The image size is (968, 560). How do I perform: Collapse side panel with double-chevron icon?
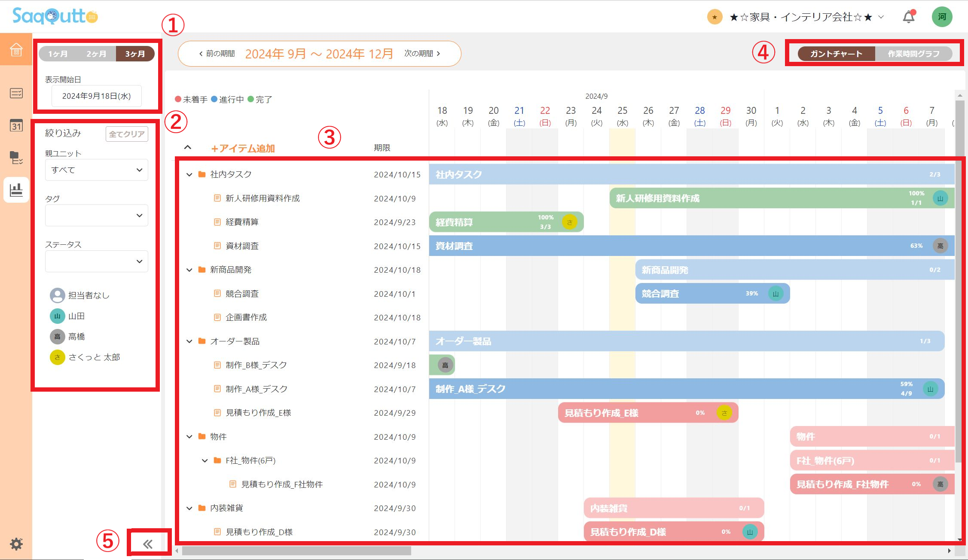pos(148,544)
